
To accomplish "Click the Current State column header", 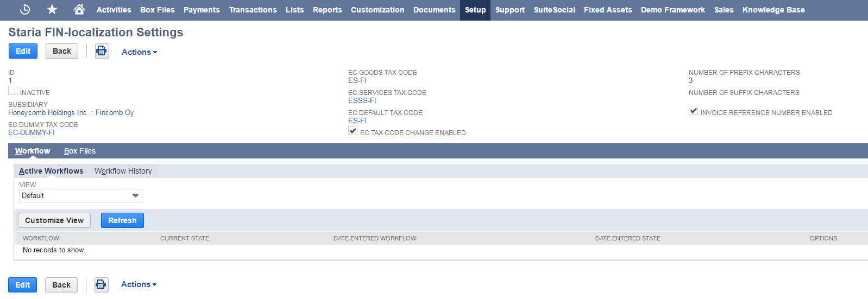I will point(185,238).
